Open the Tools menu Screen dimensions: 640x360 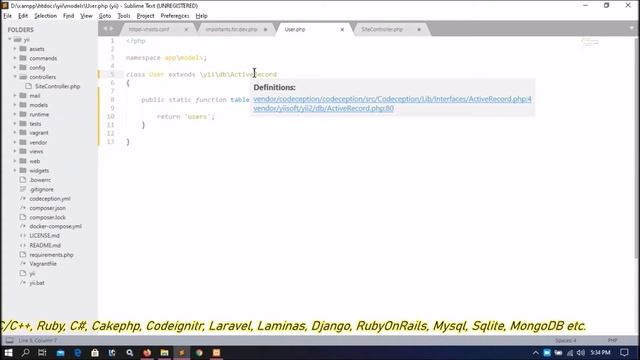[124, 16]
